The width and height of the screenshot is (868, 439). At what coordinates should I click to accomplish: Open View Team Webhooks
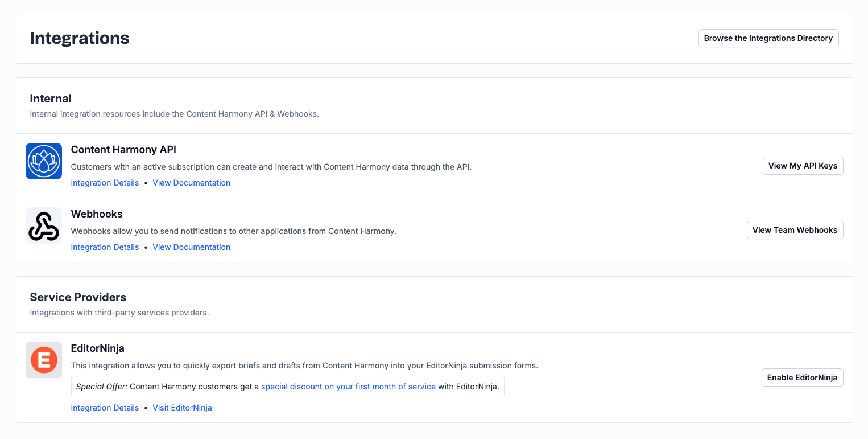(x=795, y=230)
